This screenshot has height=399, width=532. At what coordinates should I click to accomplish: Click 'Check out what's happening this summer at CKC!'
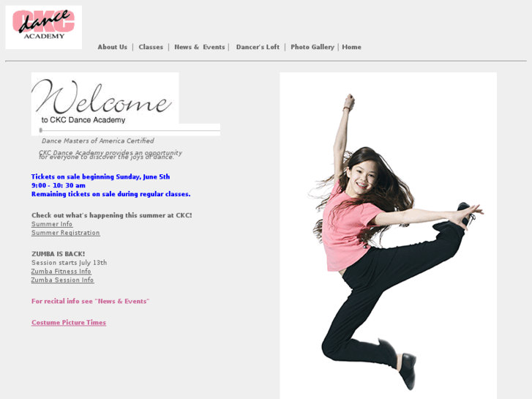(x=112, y=215)
